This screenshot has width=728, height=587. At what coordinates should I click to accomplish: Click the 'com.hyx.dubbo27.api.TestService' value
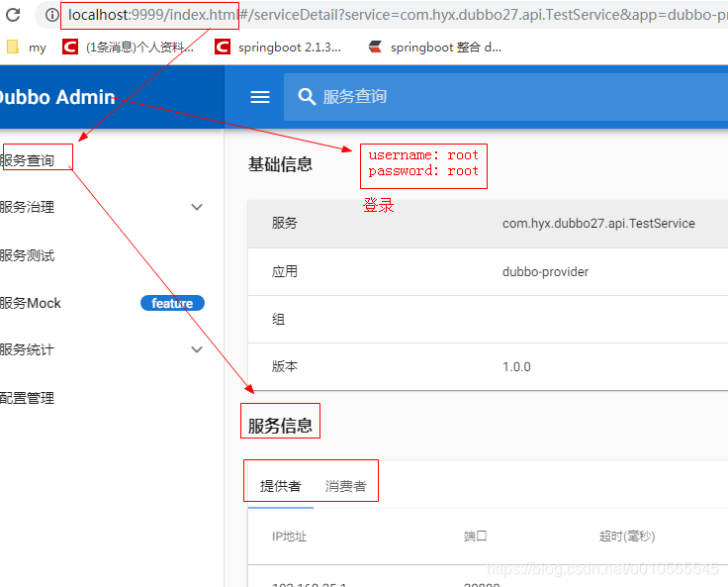pyautogui.click(x=598, y=224)
